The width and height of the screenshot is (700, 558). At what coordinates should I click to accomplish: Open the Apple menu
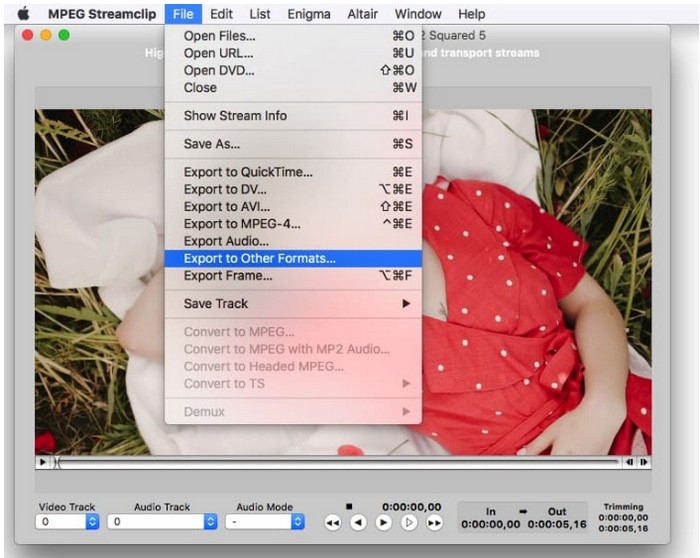(24, 14)
